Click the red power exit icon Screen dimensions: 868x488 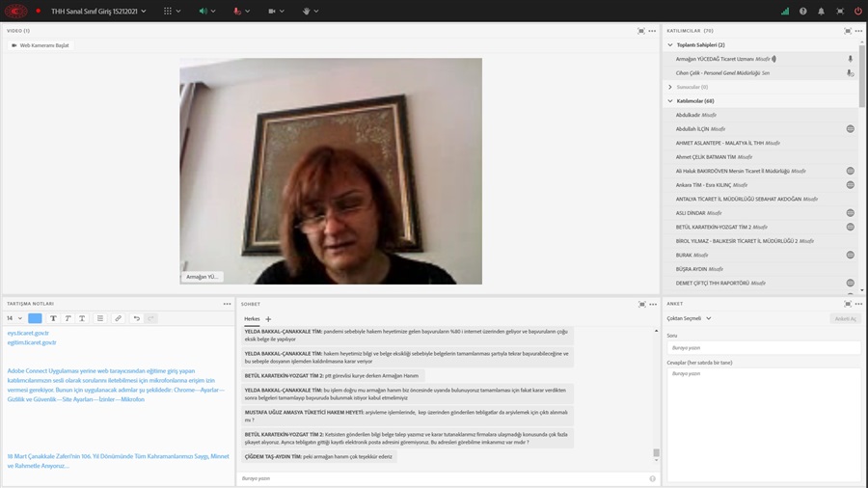tap(858, 11)
